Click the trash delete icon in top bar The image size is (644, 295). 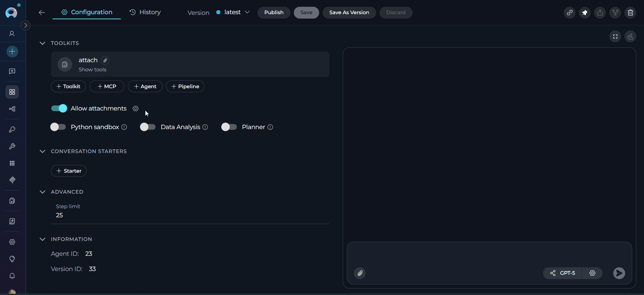630,13
